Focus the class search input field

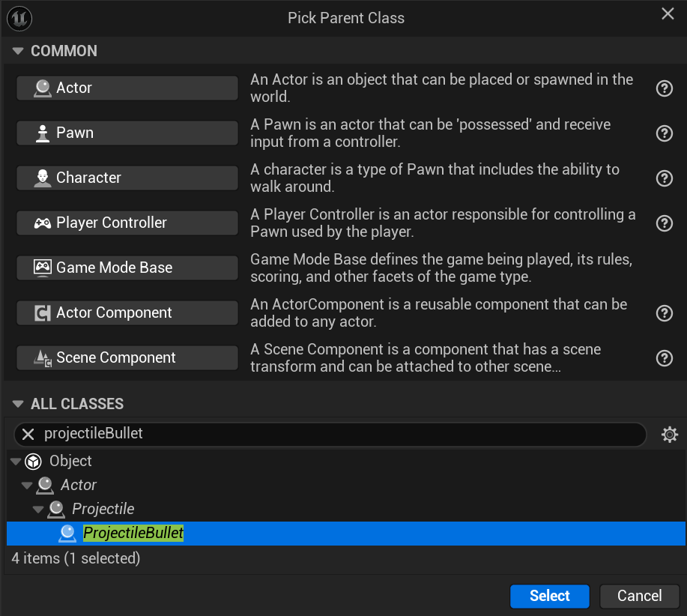point(337,434)
